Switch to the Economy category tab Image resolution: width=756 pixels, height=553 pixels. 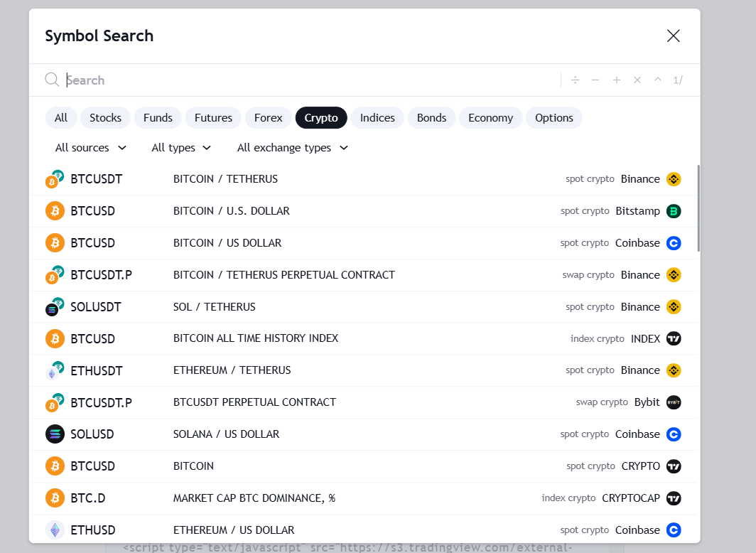point(490,118)
